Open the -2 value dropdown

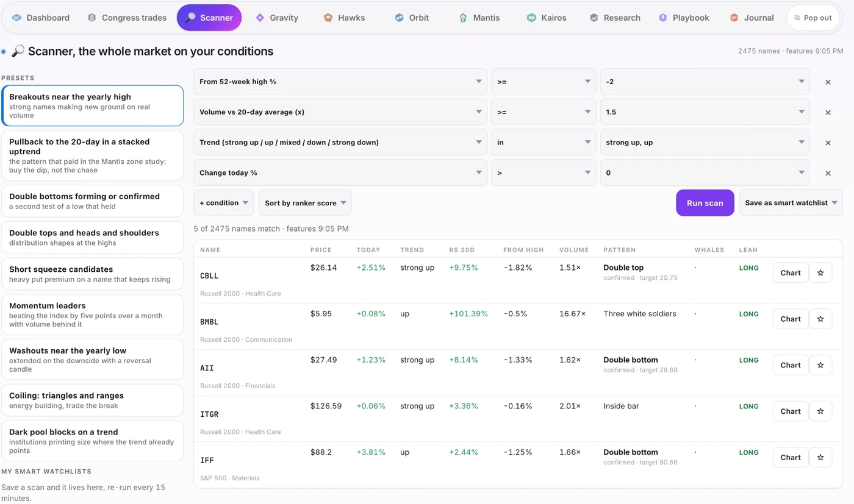coord(705,82)
